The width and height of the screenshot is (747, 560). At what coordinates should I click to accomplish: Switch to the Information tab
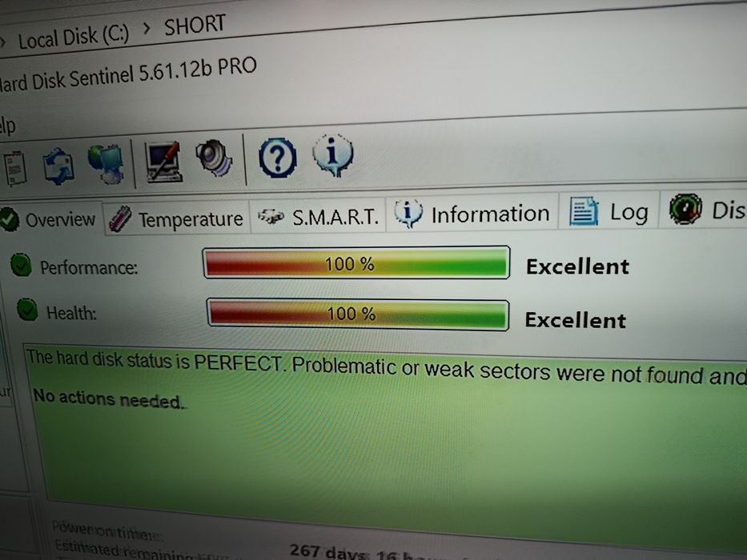pos(472,214)
